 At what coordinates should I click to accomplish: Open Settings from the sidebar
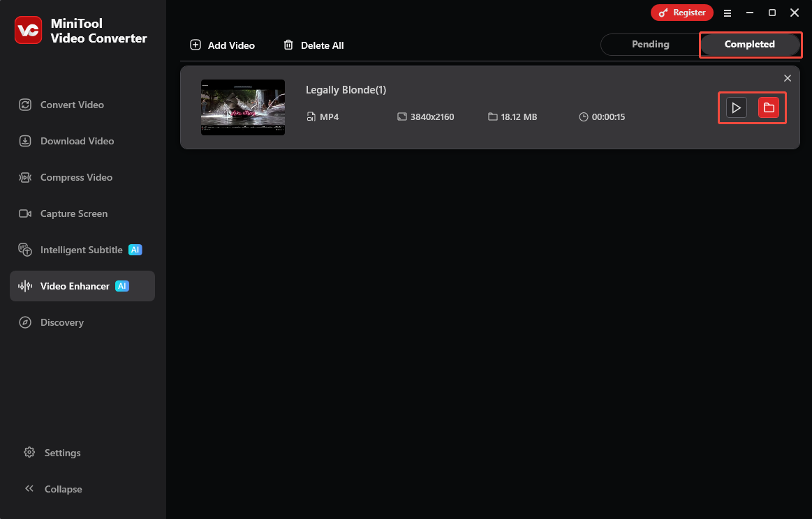(x=63, y=452)
